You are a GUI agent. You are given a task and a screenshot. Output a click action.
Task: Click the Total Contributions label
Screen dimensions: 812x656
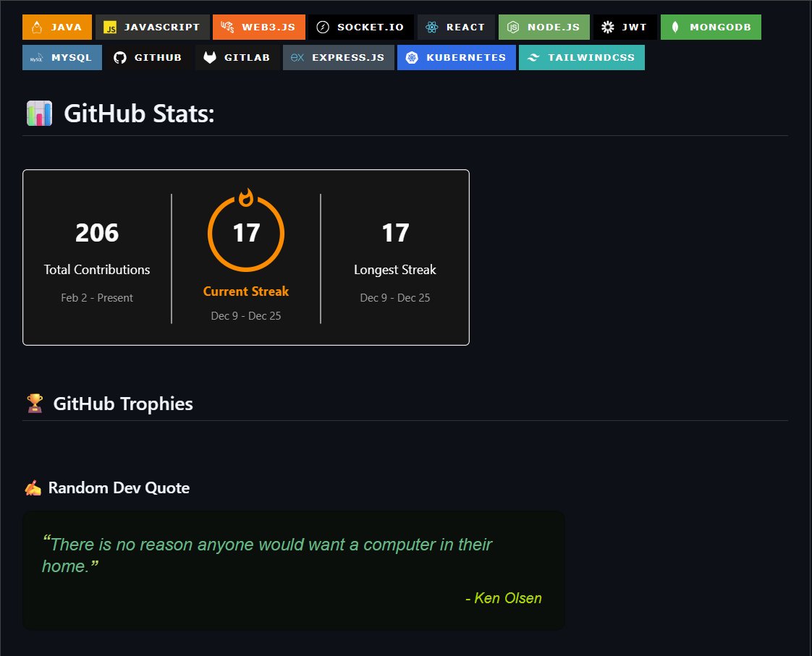(97, 270)
